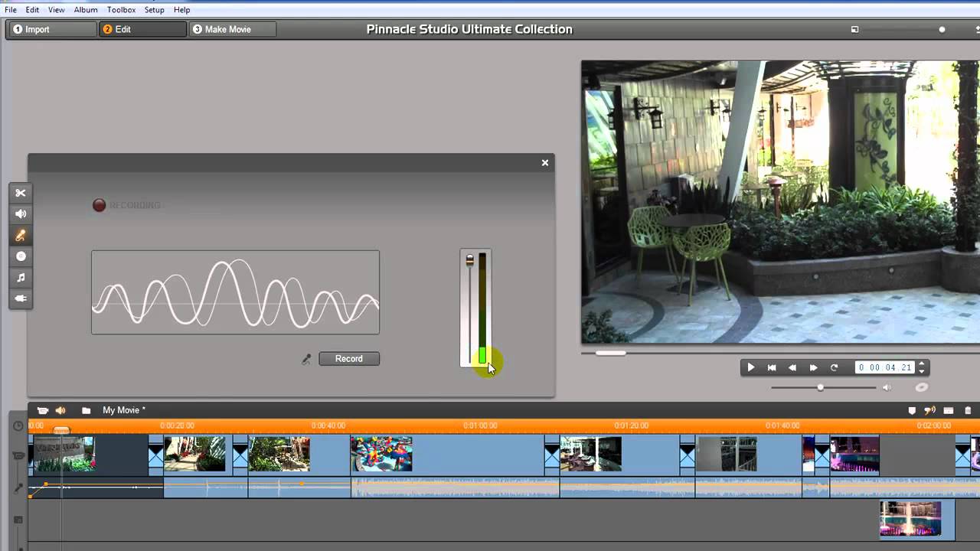Click the clock icon left of timescale
The image size is (980, 551).
18,425
